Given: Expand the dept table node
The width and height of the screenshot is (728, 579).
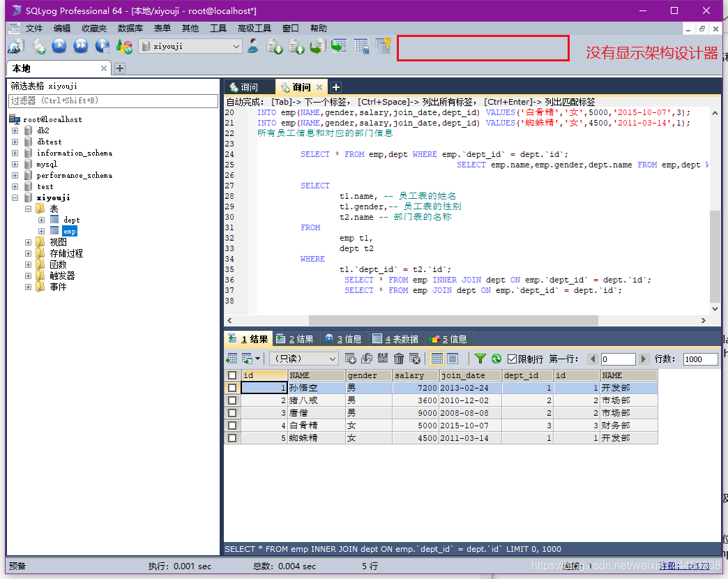Looking at the screenshot, I should point(41,220).
